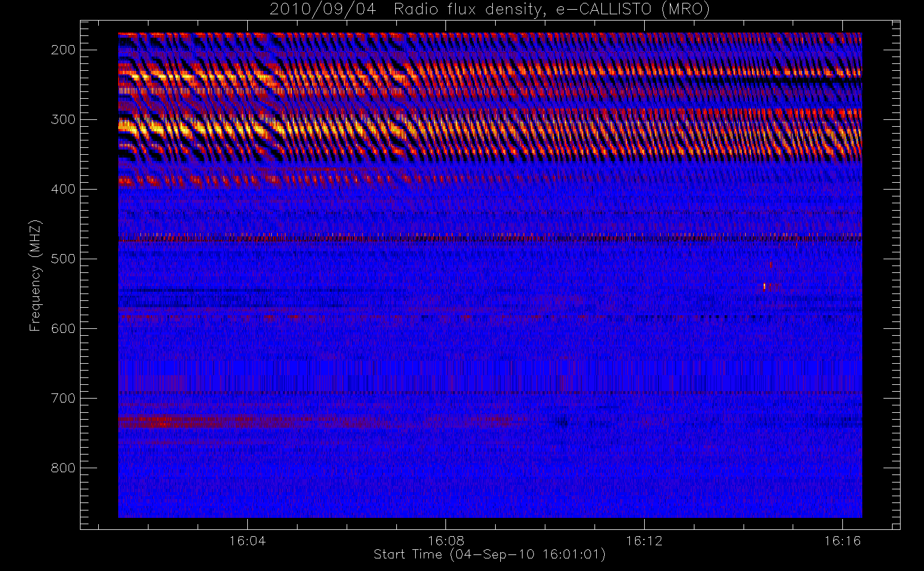Select the 400 frequency tick label

tap(63, 189)
